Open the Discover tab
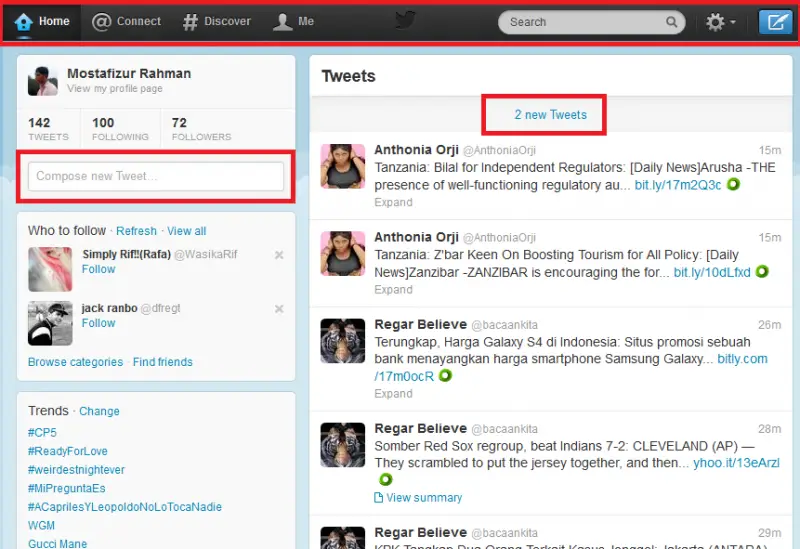 [x=217, y=21]
